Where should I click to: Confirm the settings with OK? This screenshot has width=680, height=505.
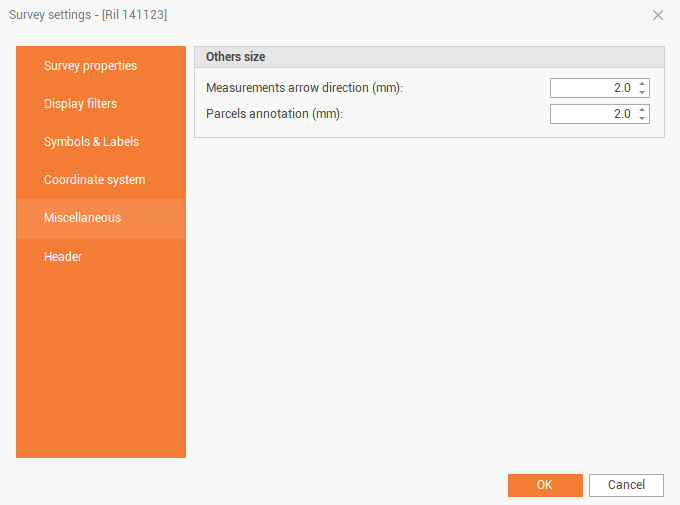tap(545, 485)
